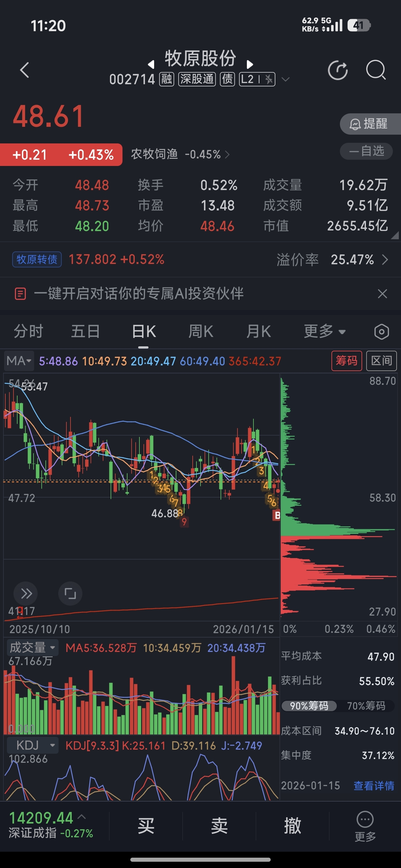The height and width of the screenshot is (868, 401).
Task: Go to previous stock with left triangle
Action: coord(151,64)
